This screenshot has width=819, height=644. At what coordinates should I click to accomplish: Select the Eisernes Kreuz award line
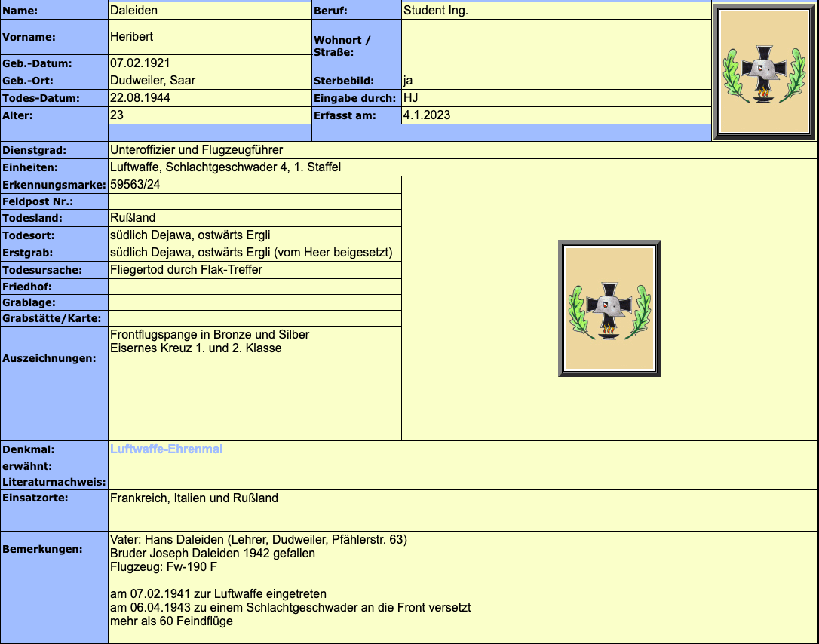[195, 348]
